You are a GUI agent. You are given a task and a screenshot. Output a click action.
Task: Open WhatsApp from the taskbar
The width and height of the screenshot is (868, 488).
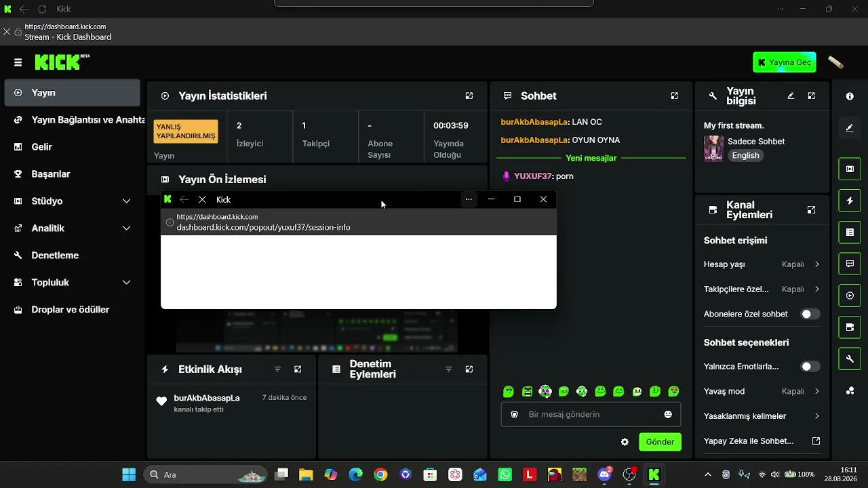[505, 474]
